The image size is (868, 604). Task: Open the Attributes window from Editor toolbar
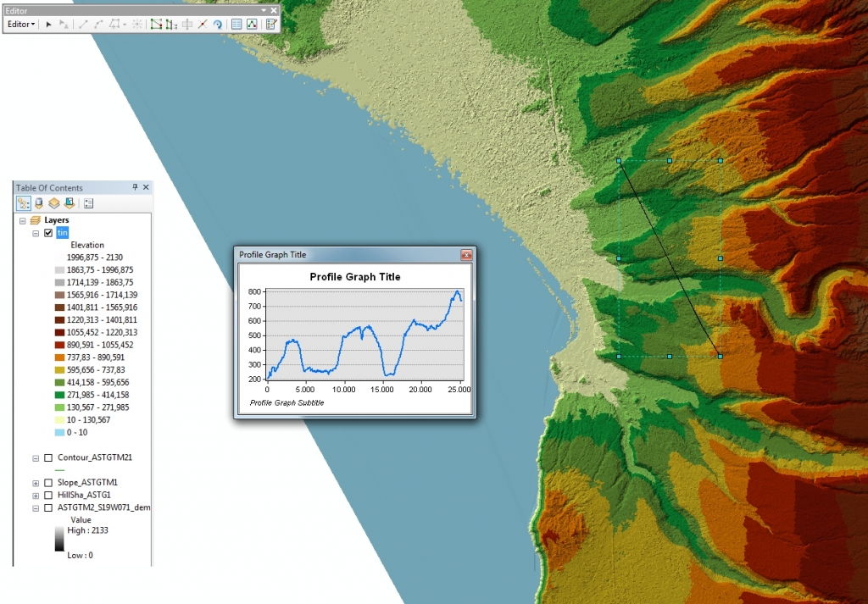click(236, 24)
